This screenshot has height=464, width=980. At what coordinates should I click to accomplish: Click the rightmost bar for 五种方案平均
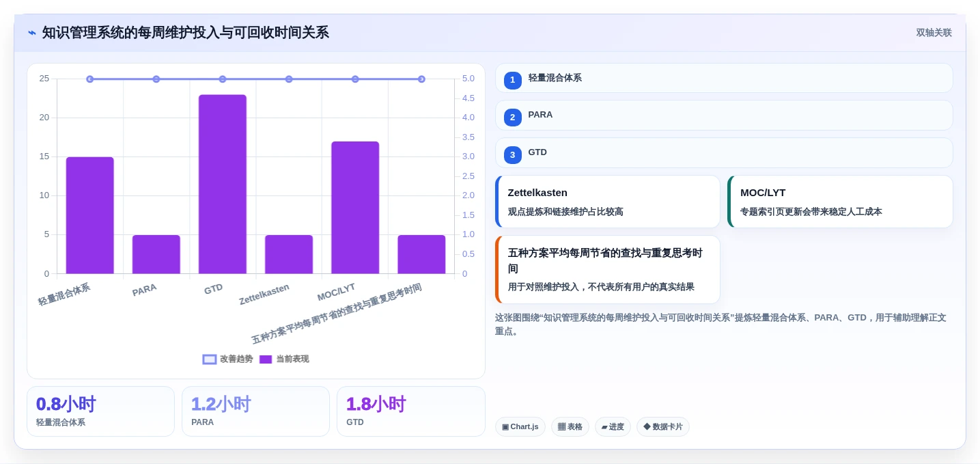(421, 254)
